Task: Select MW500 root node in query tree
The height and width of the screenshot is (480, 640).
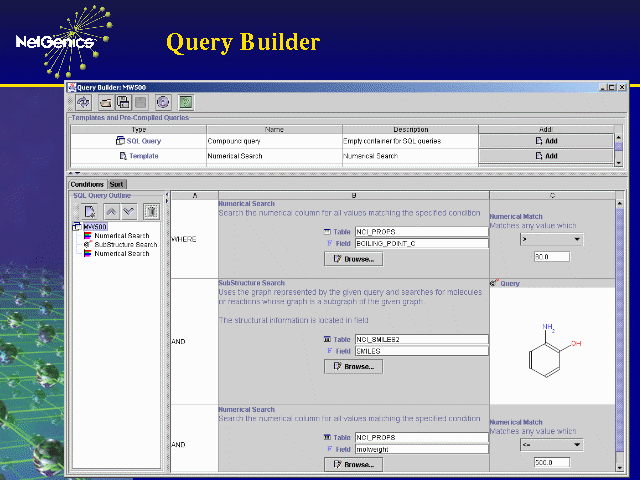Action: (94, 226)
